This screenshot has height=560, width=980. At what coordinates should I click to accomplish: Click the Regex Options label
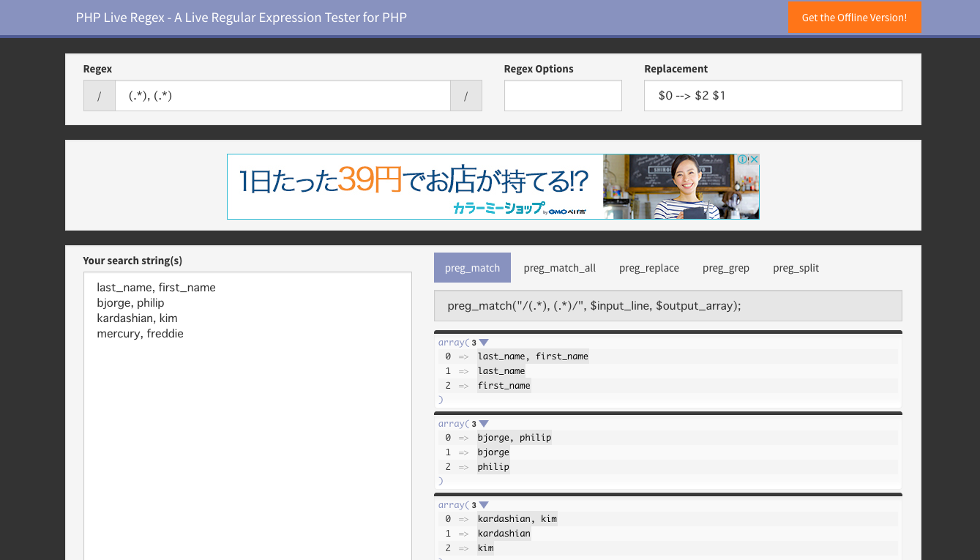[539, 69]
